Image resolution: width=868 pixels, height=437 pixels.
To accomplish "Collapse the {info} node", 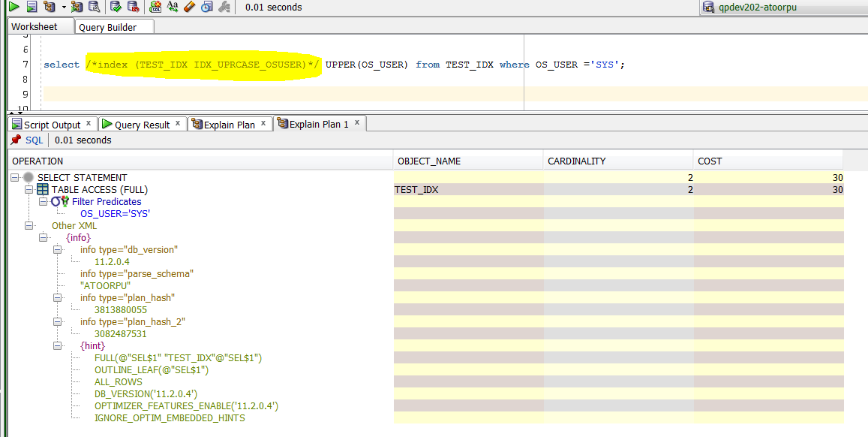I will point(44,237).
